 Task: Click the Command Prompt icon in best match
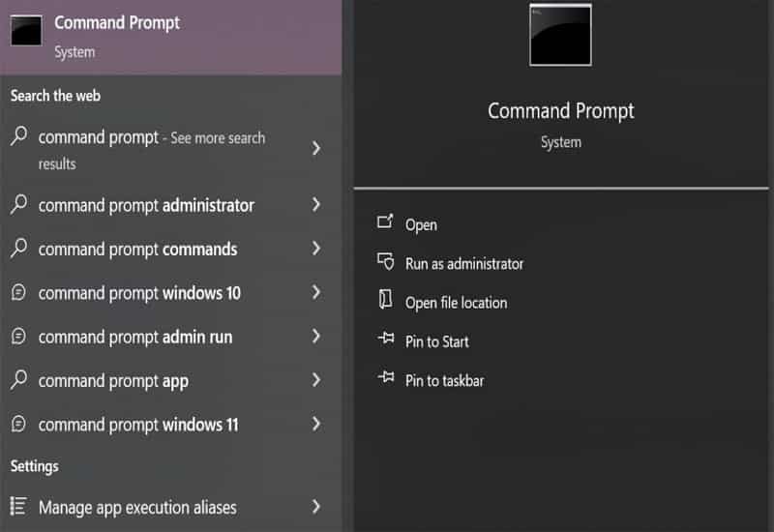tap(27, 32)
